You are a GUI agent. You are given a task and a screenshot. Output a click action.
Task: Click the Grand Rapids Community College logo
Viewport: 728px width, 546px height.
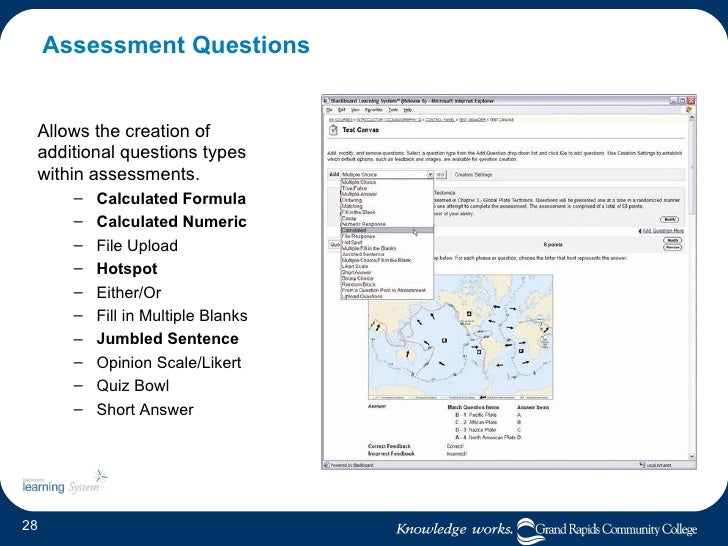[x=607, y=530]
